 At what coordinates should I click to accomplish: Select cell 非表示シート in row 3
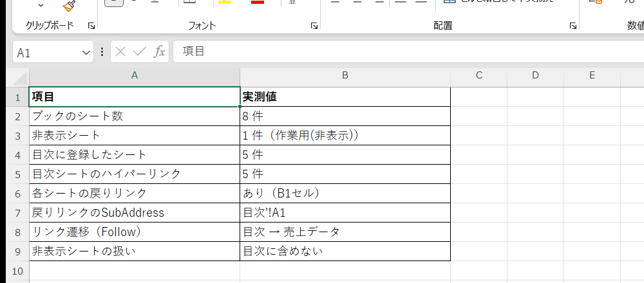coord(135,136)
